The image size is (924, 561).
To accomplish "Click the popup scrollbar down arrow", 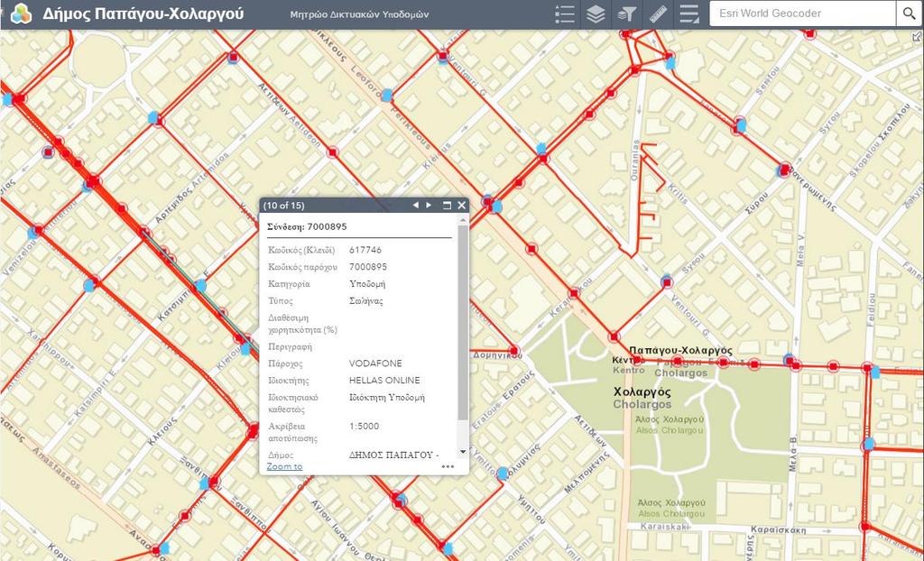I will [463, 452].
